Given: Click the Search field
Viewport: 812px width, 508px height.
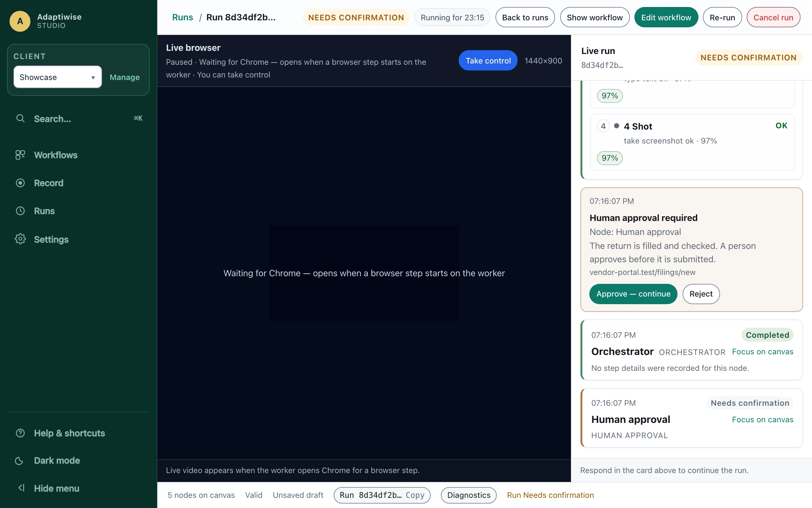Looking at the screenshot, I should 79,118.
